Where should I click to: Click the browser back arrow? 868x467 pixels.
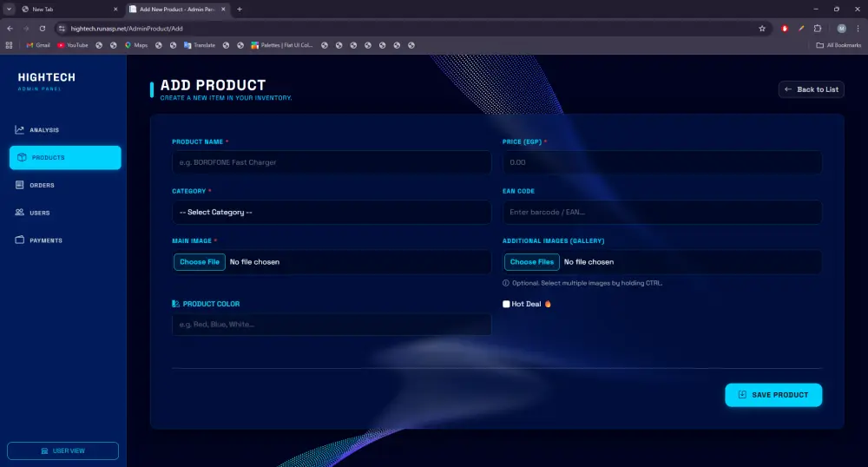click(10, 29)
